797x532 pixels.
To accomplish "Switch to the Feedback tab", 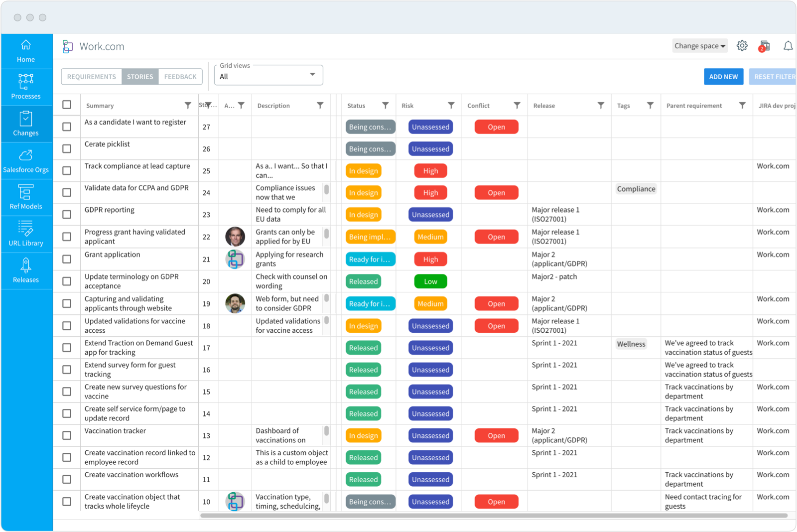I will point(180,77).
